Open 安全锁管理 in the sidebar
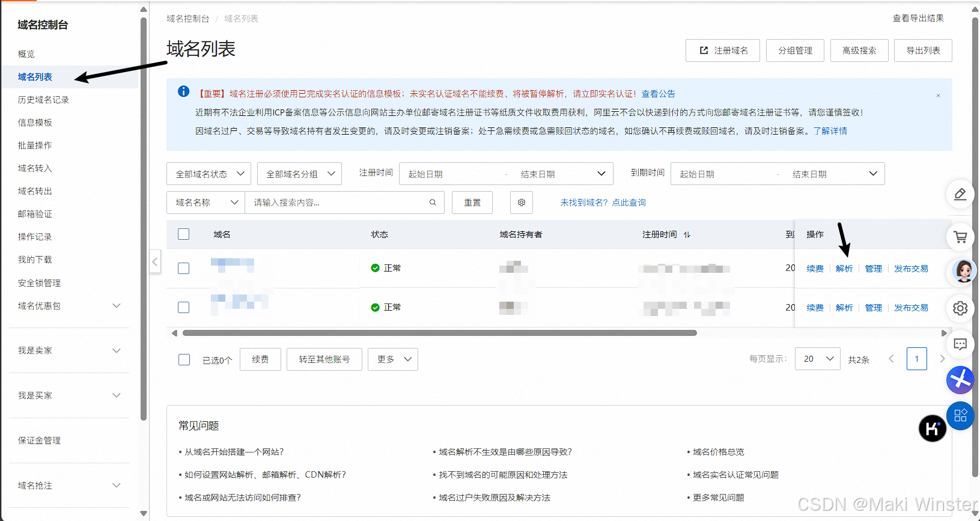980x521 pixels. point(39,283)
